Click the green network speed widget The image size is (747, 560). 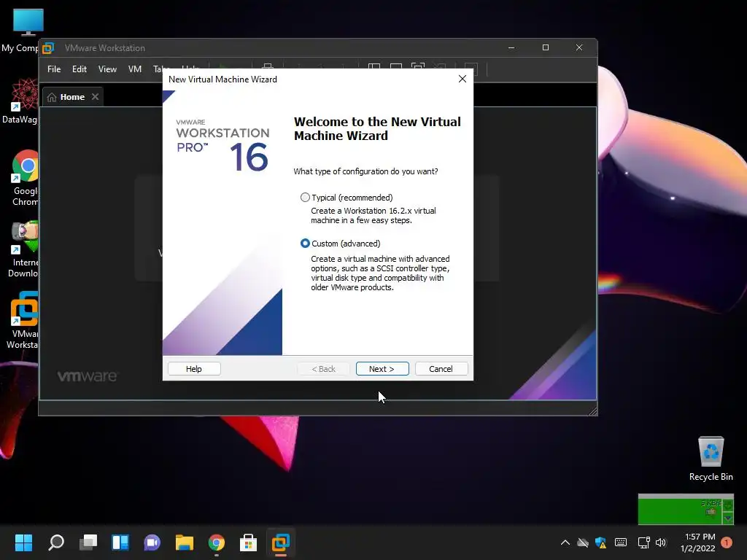click(x=686, y=509)
